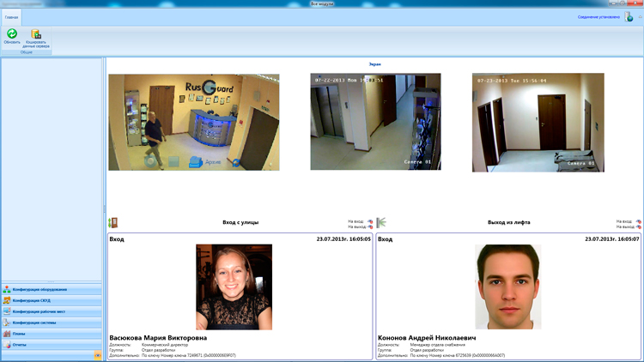
Task: Click the door icon beside Вход с улицы
Action: click(x=112, y=222)
